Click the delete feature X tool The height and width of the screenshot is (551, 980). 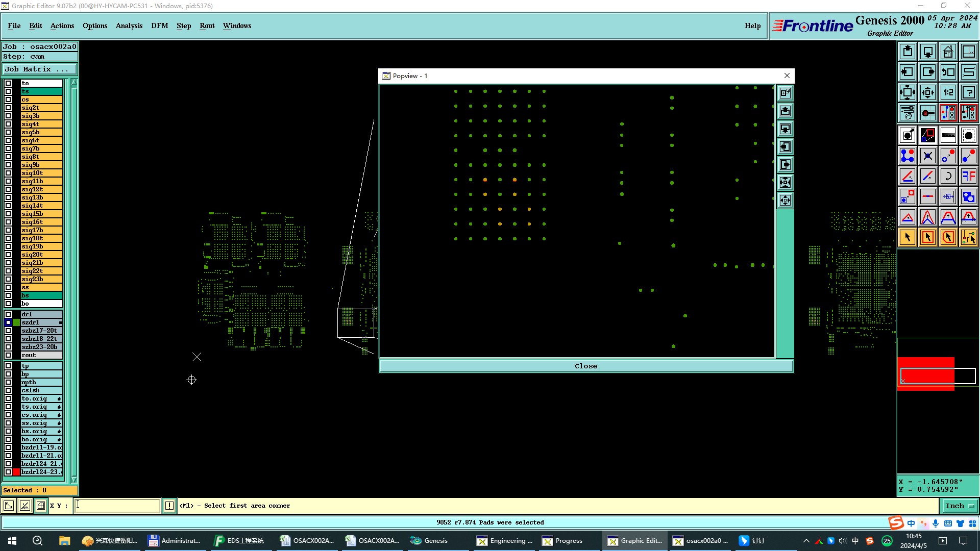[927, 156]
